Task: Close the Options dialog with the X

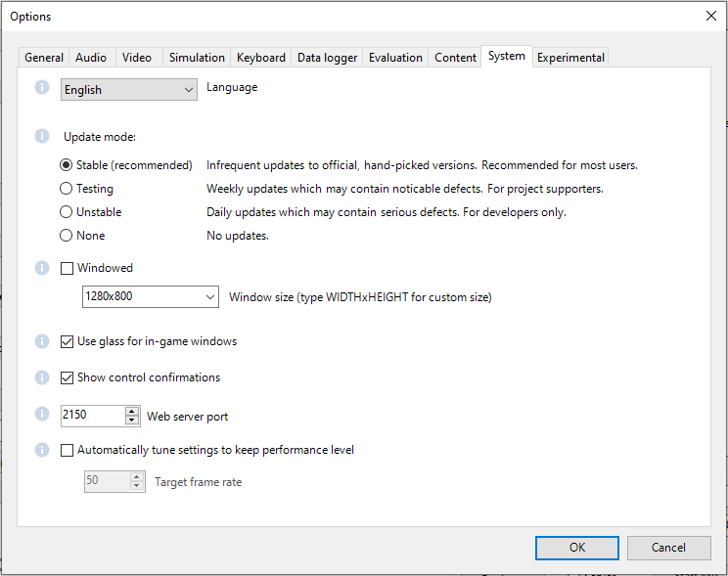Action: tap(710, 16)
